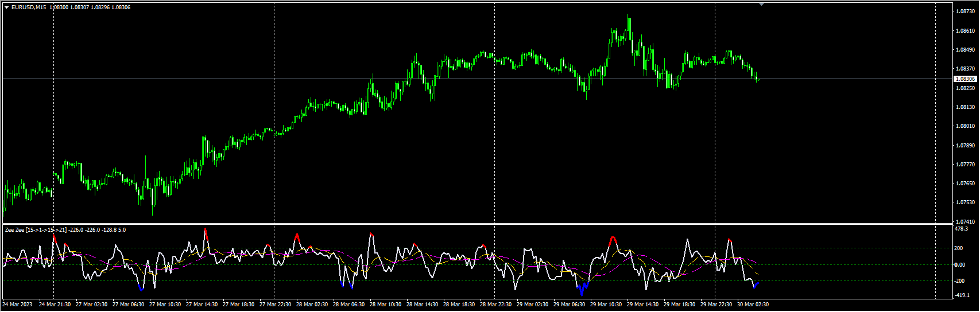
Task: Click the 24 Mar 2023 date label
Action: tap(18, 305)
